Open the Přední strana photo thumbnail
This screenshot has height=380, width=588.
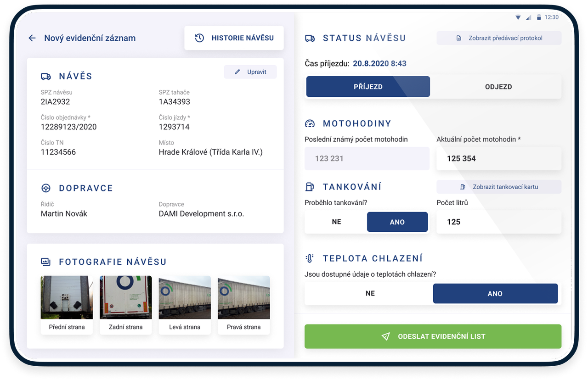point(67,298)
